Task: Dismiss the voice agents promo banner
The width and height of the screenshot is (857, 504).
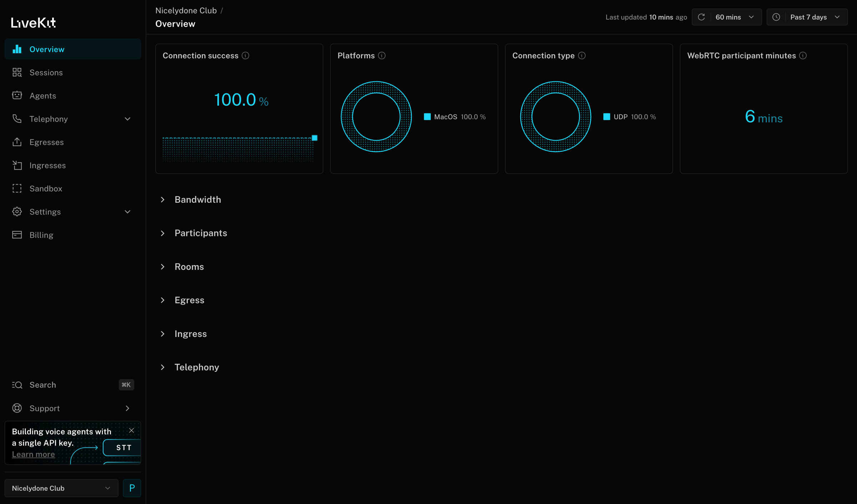Action: click(131, 430)
